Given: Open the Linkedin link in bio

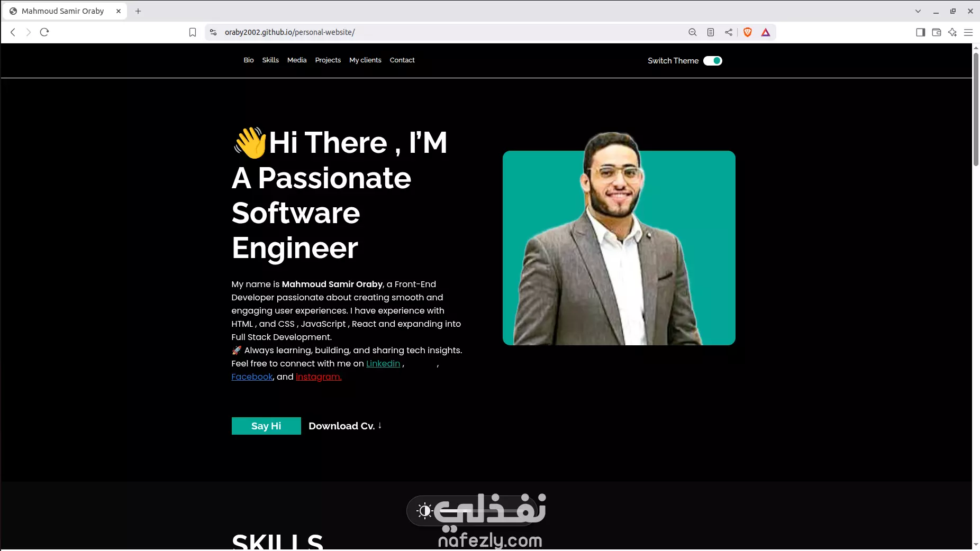Looking at the screenshot, I should point(383,364).
